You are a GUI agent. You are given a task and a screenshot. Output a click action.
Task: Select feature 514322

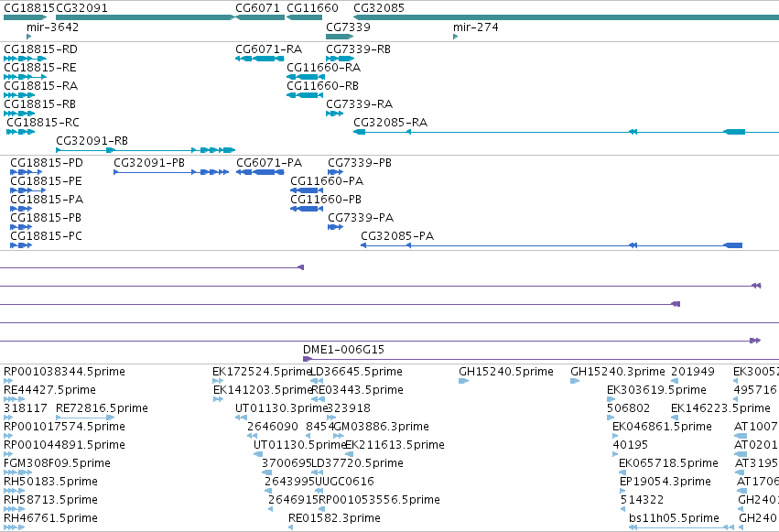[642, 500]
